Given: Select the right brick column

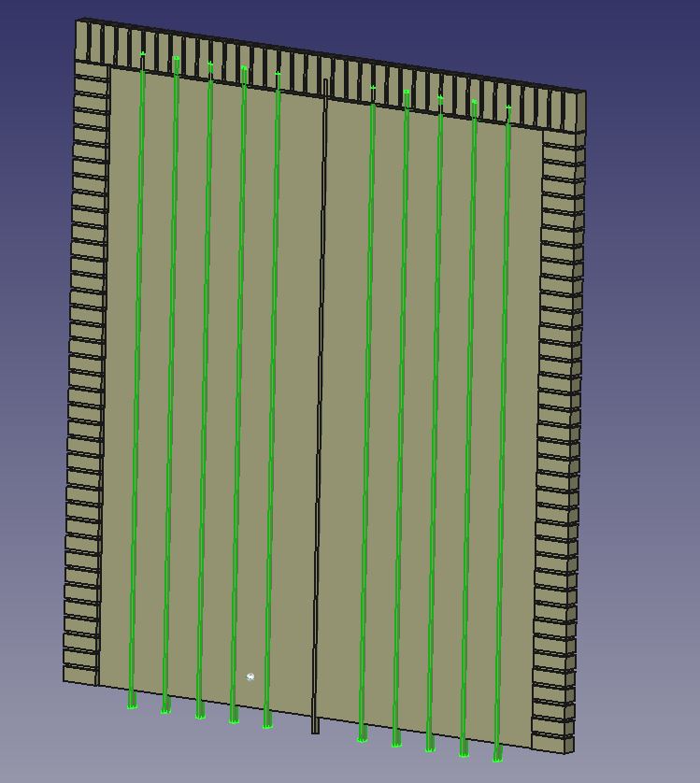Looking at the screenshot, I should (558, 439).
